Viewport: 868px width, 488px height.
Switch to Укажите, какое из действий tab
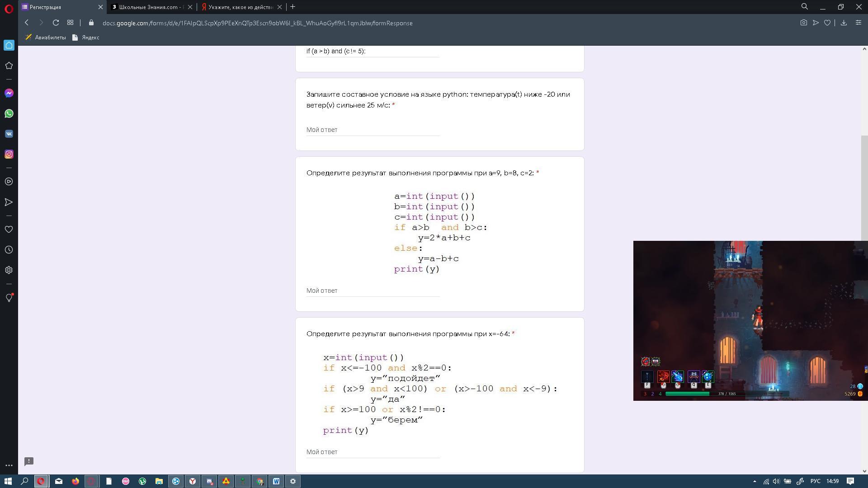pos(241,7)
